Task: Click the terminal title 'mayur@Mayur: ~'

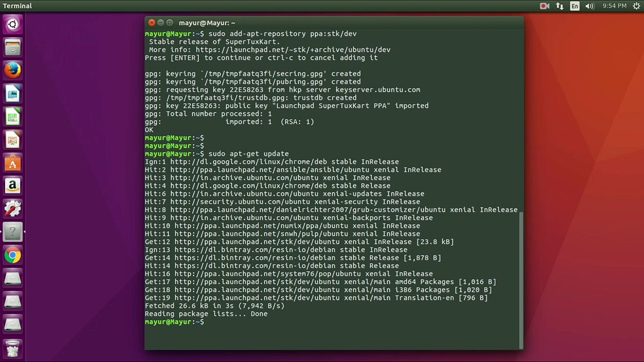Action: click(x=207, y=23)
